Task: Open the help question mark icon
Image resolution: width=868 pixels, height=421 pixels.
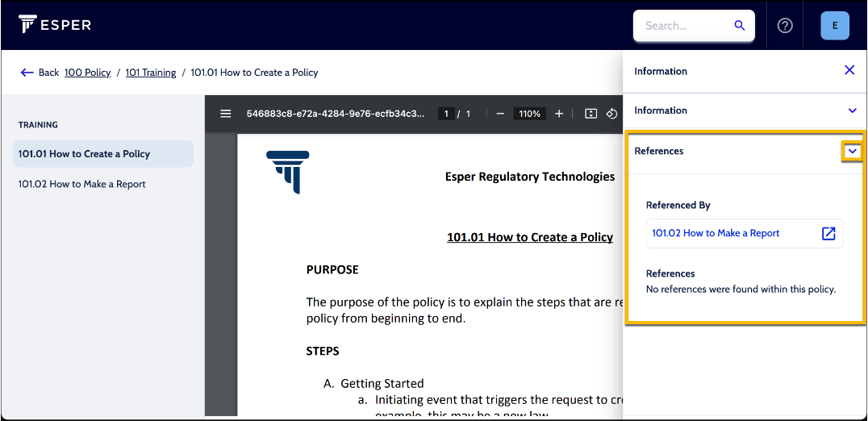Action: [x=785, y=26]
